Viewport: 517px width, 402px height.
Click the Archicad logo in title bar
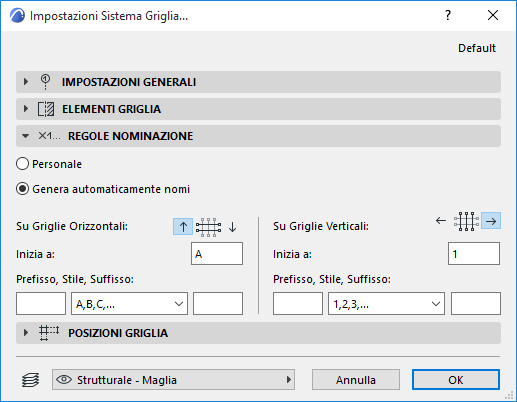point(17,16)
